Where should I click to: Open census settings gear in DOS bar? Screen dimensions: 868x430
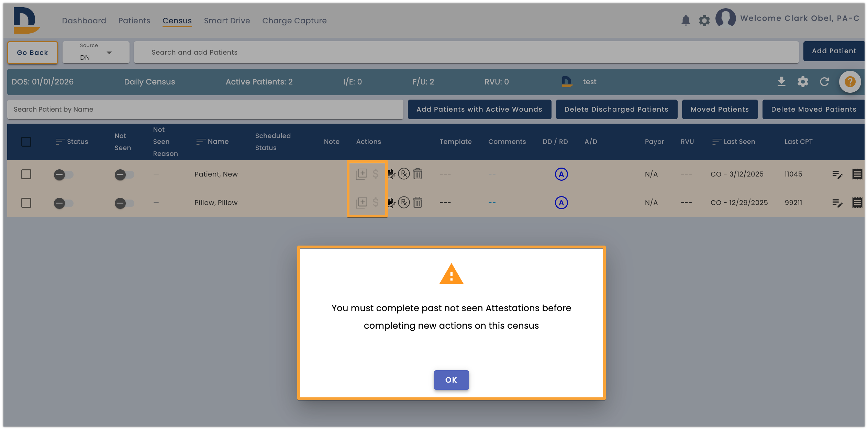click(803, 82)
